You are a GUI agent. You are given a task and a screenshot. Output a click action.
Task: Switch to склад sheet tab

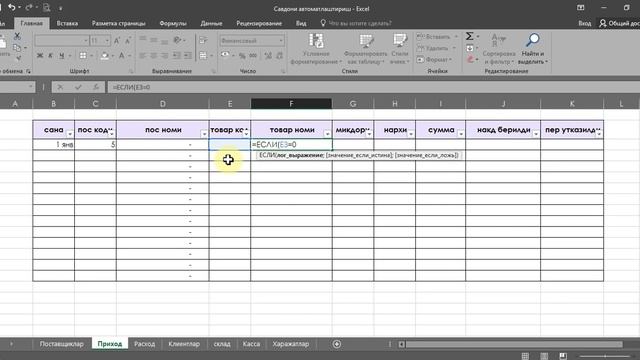[222, 344]
